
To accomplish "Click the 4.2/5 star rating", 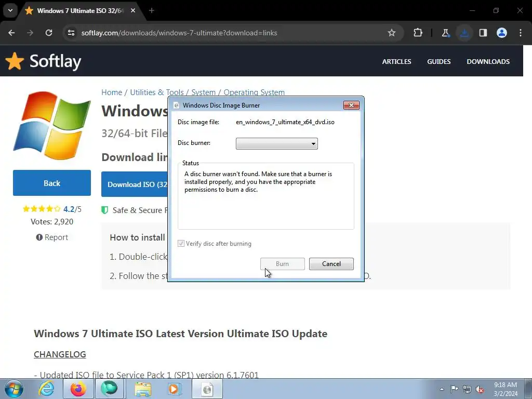I will (52, 209).
